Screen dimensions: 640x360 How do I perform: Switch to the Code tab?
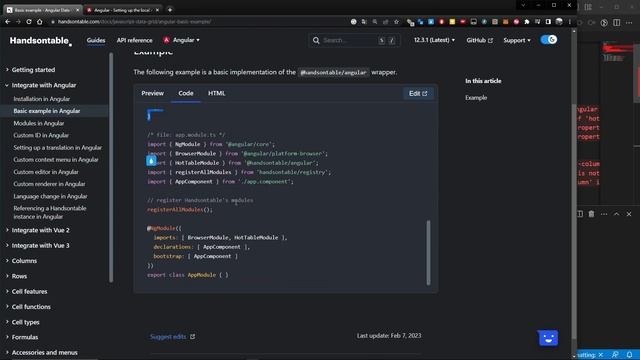pyautogui.click(x=186, y=93)
